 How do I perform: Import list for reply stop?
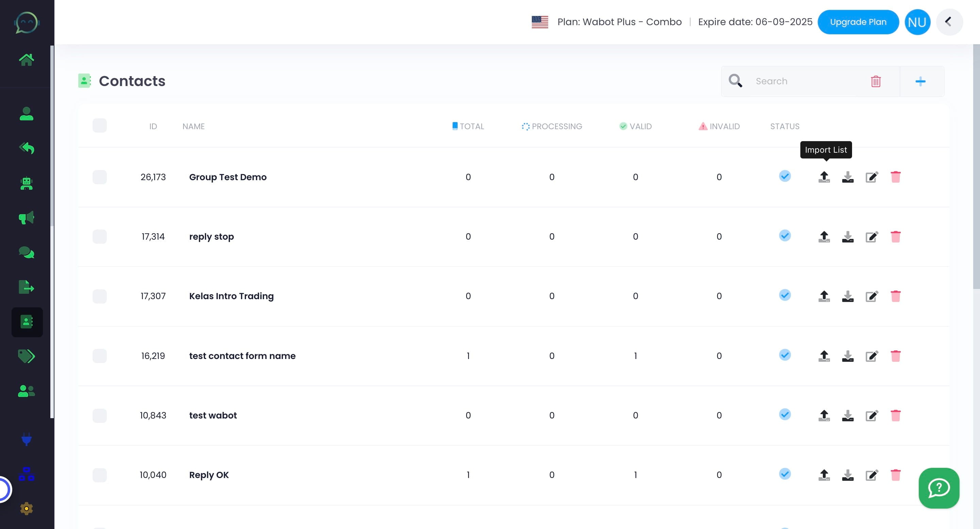coord(824,237)
